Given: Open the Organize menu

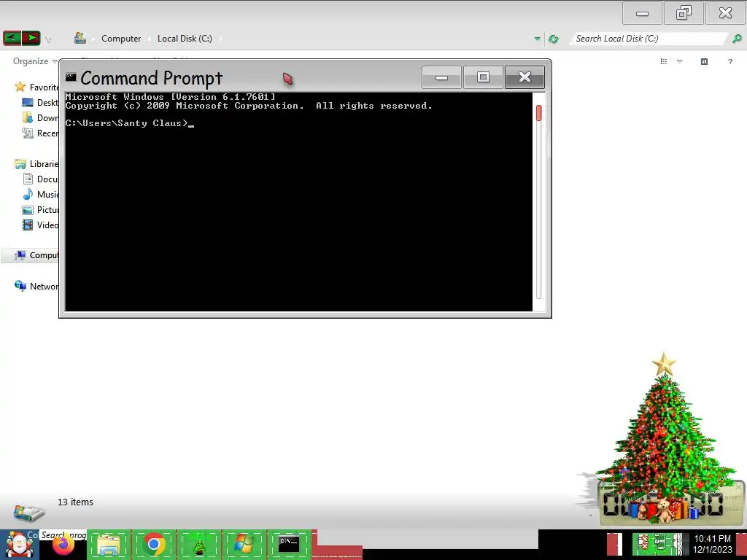Looking at the screenshot, I should (x=35, y=61).
